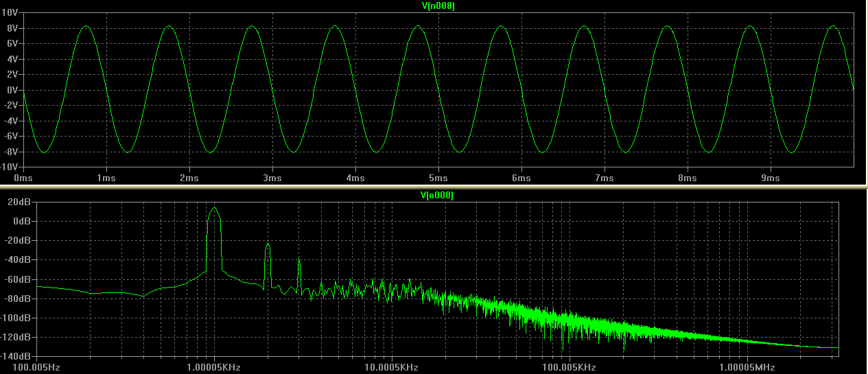Click the 7ms label on the time axis
Image resolution: width=868 pixels, height=374 pixels.
click(x=605, y=178)
